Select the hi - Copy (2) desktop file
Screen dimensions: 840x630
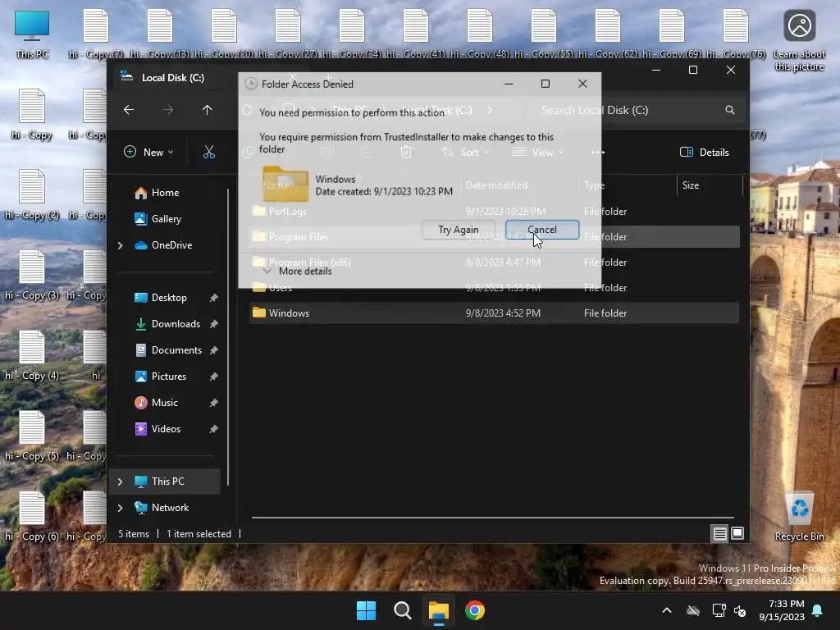pyautogui.click(x=32, y=195)
